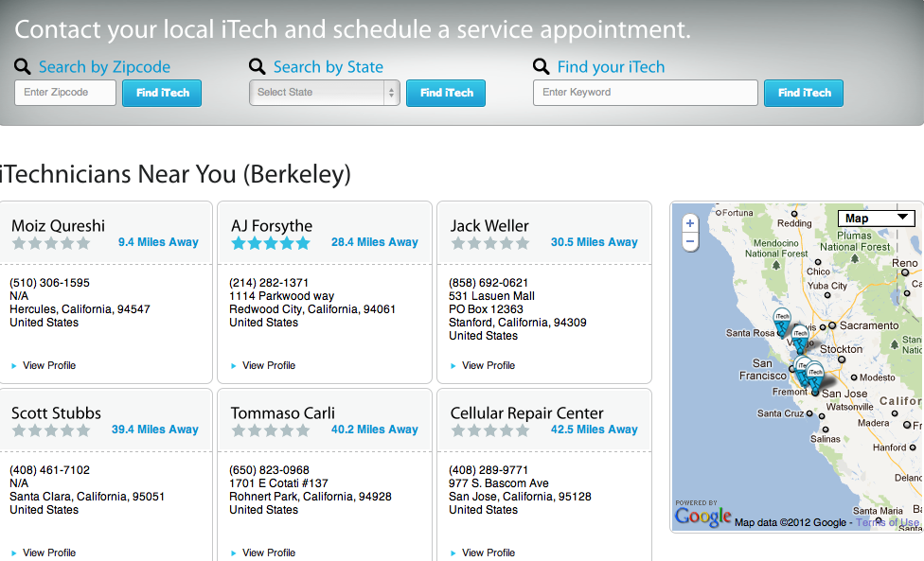Open the Map type dropdown
924x561 pixels.
coord(876,219)
